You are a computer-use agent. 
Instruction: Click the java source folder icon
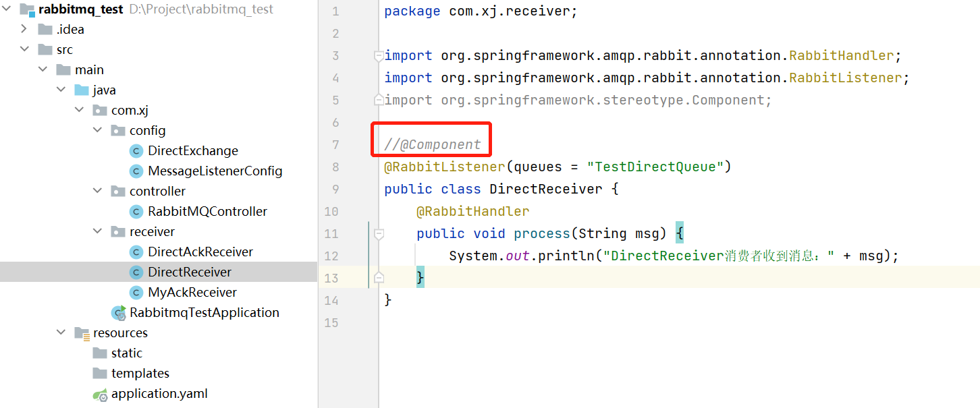(x=82, y=90)
